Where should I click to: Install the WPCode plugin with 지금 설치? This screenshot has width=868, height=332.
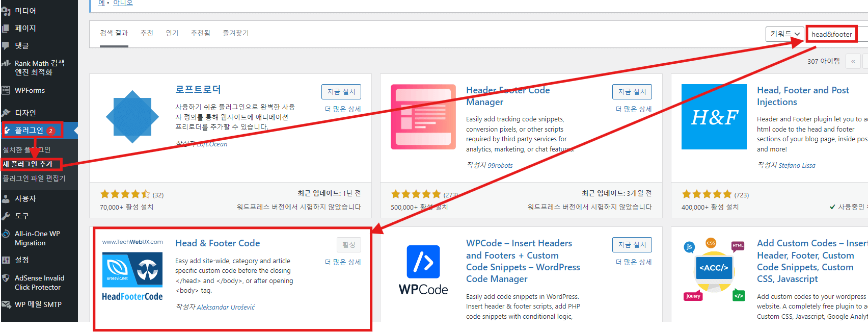click(632, 245)
